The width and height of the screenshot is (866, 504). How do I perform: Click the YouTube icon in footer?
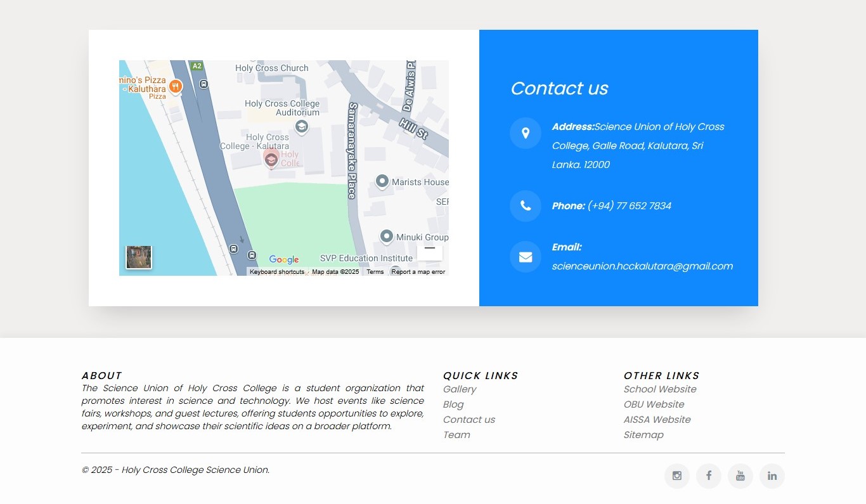tap(740, 476)
